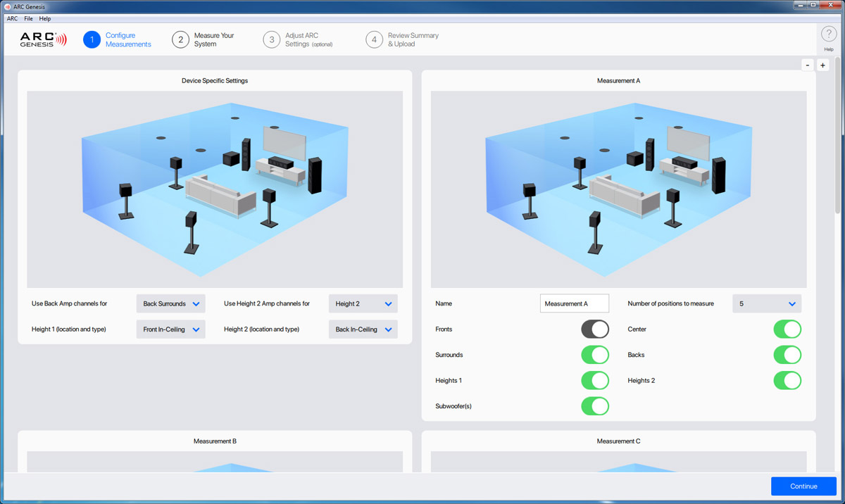Click the 'Number of positions to measure' label

[x=670, y=304]
